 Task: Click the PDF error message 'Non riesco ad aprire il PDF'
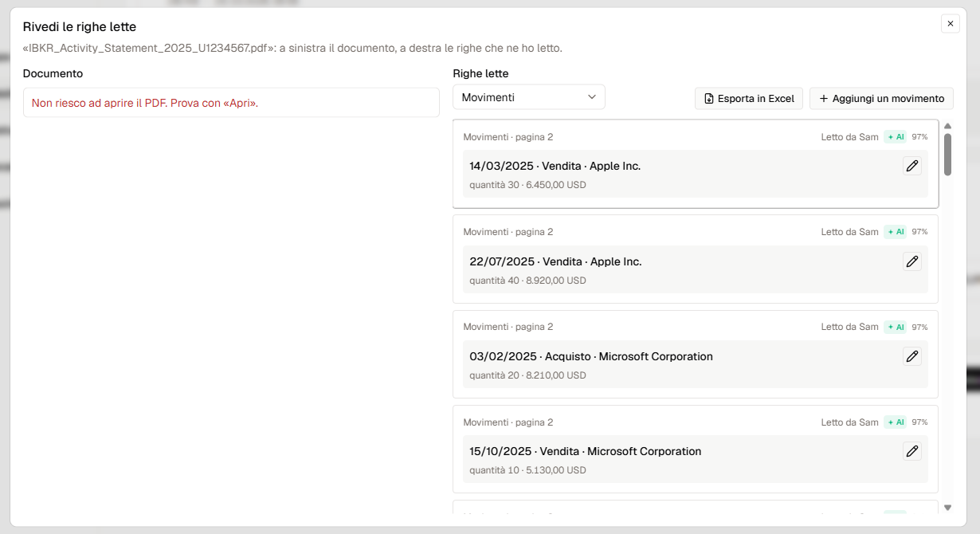[145, 103]
